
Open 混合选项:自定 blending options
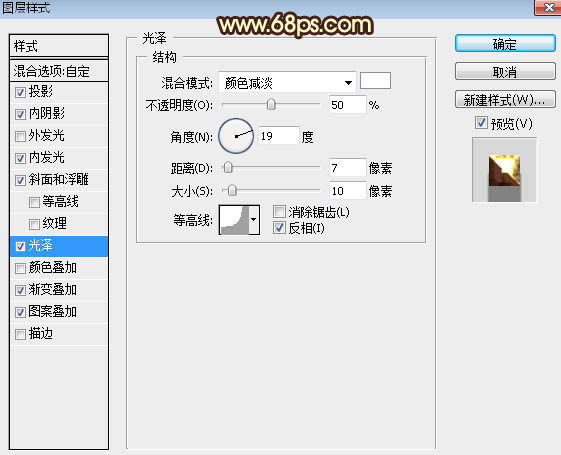(59, 71)
